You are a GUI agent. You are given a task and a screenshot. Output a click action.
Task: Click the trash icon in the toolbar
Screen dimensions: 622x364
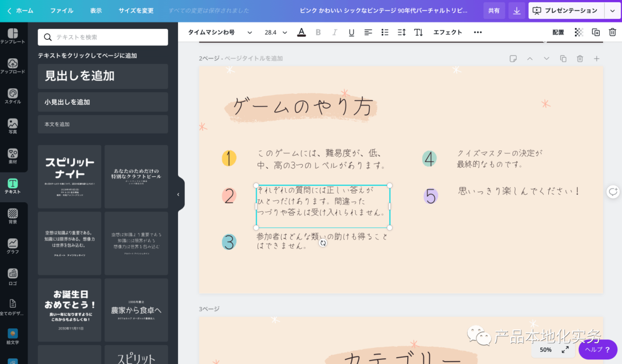point(612,32)
